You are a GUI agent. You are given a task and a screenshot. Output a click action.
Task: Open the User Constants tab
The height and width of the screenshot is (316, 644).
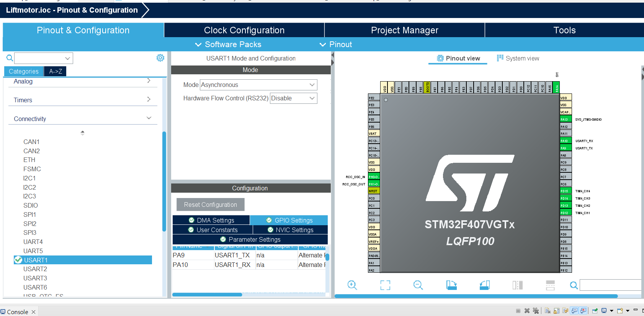tap(212, 230)
